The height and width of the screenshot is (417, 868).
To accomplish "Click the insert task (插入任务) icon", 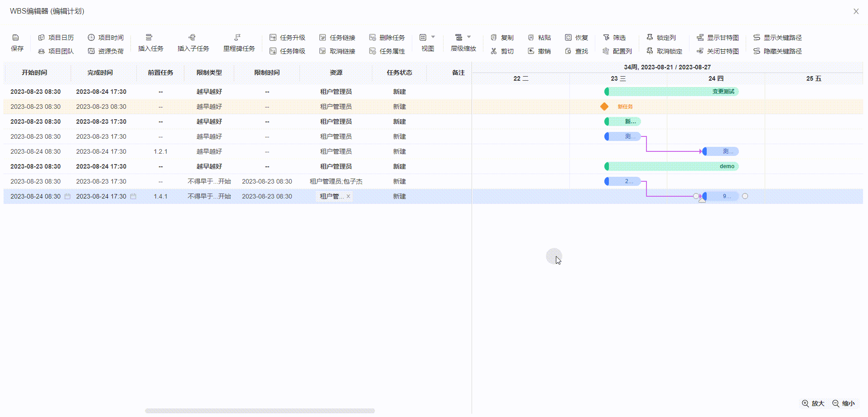I will (149, 38).
